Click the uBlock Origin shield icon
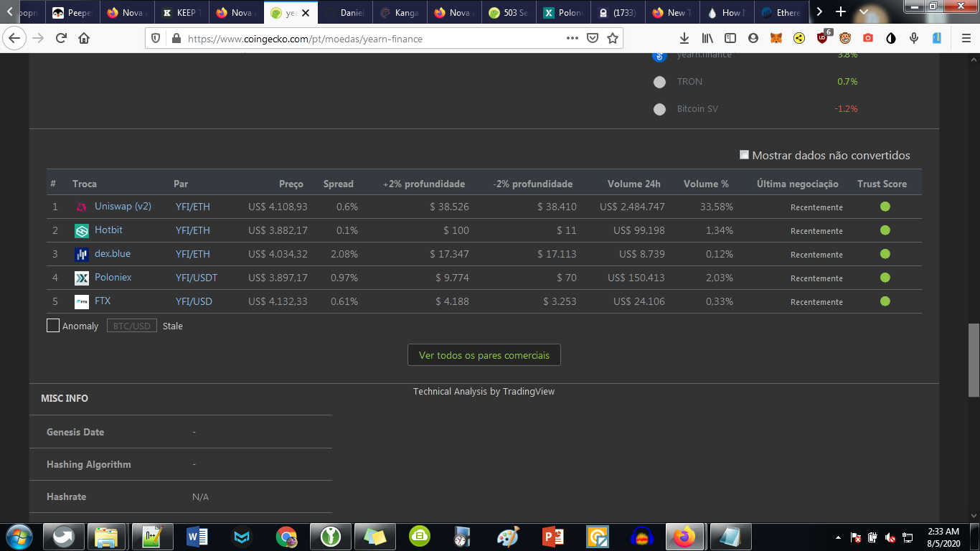The image size is (980, 551). (823, 38)
